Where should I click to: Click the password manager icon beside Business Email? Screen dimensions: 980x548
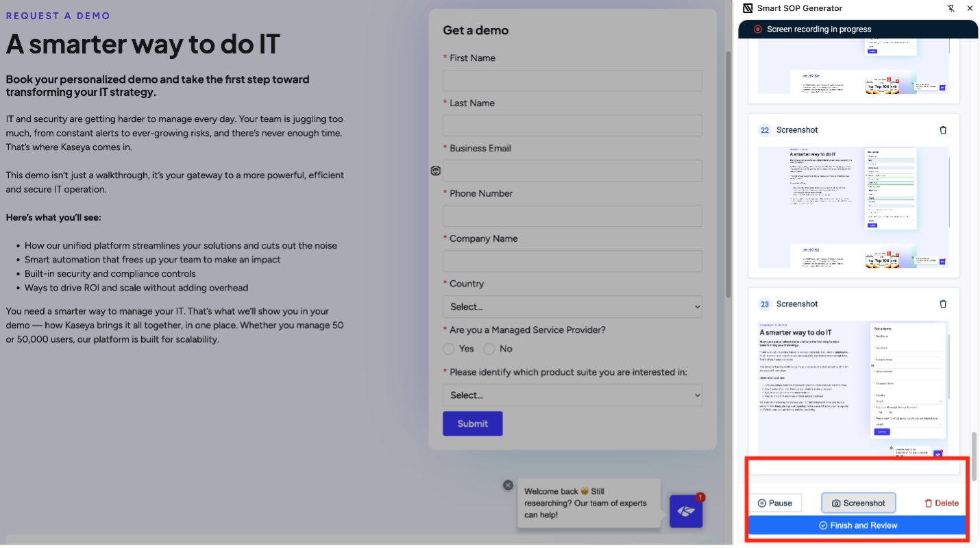[436, 171]
